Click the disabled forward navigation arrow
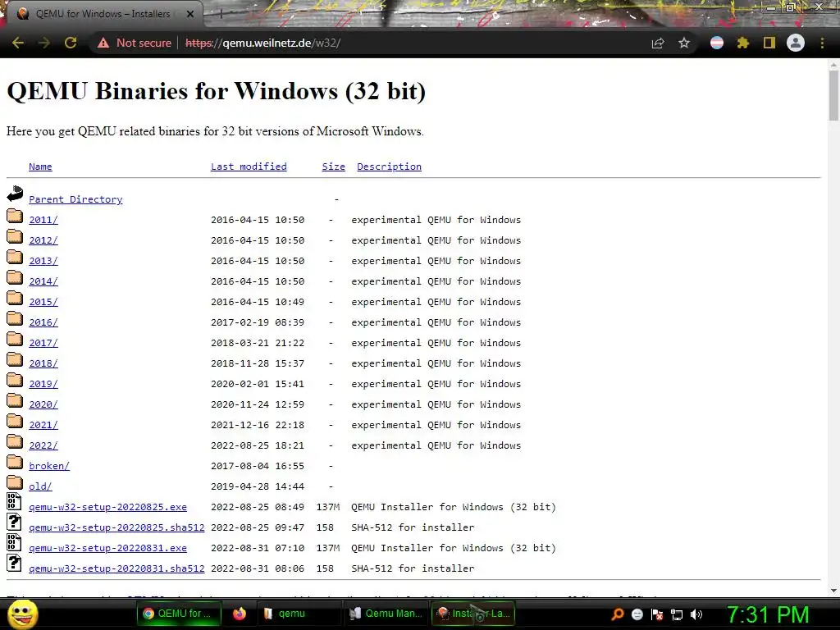The width and height of the screenshot is (840, 630). [x=44, y=43]
